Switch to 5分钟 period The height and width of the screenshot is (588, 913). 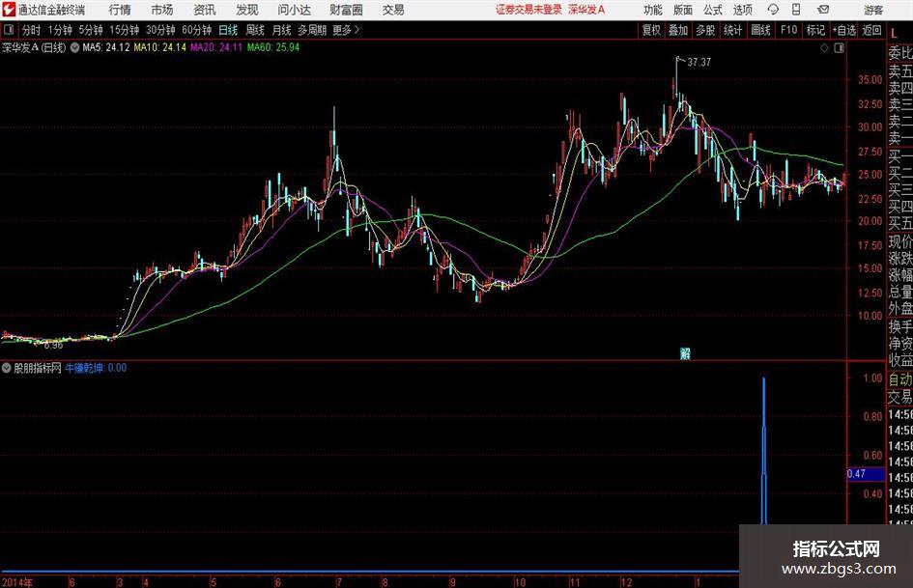pos(91,30)
